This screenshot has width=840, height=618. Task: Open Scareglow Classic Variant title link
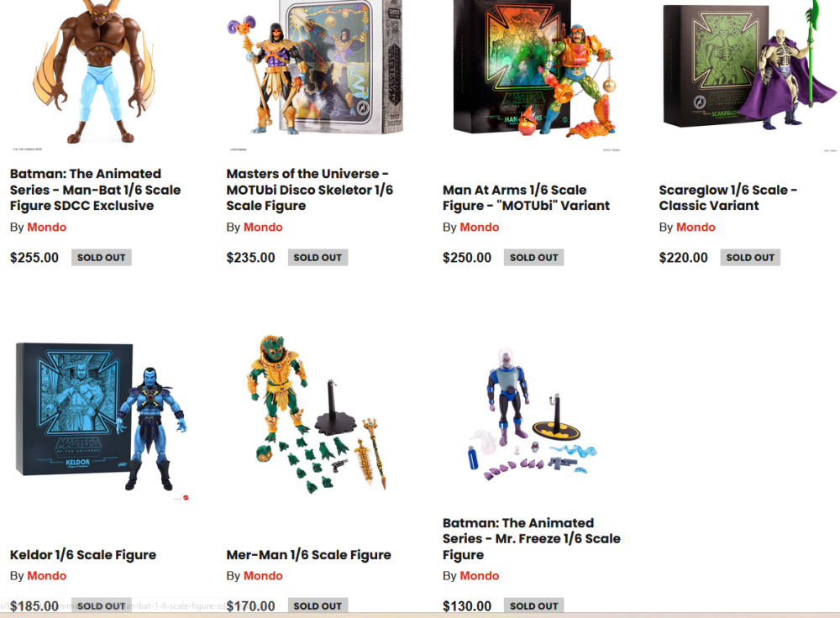(x=728, y=197)
